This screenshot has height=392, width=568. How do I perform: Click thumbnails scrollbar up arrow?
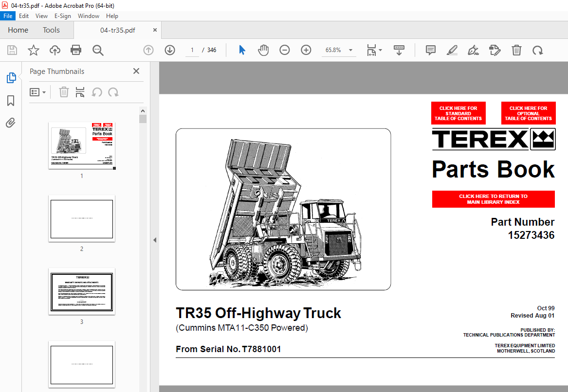point(143,111)
